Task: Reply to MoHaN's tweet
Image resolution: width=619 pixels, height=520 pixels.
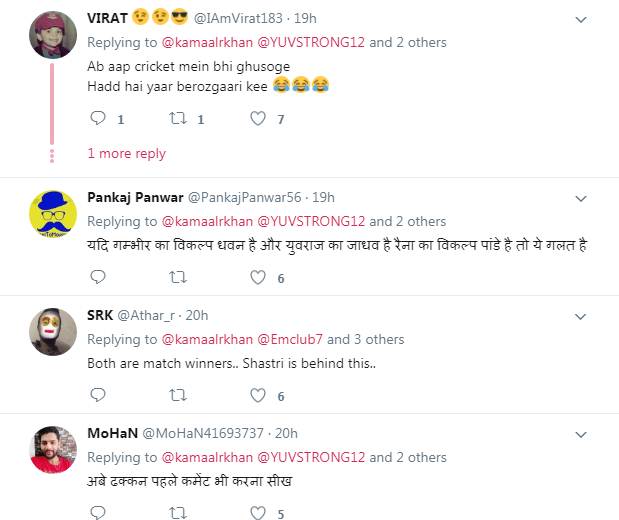Action: [x=98, y=514]
